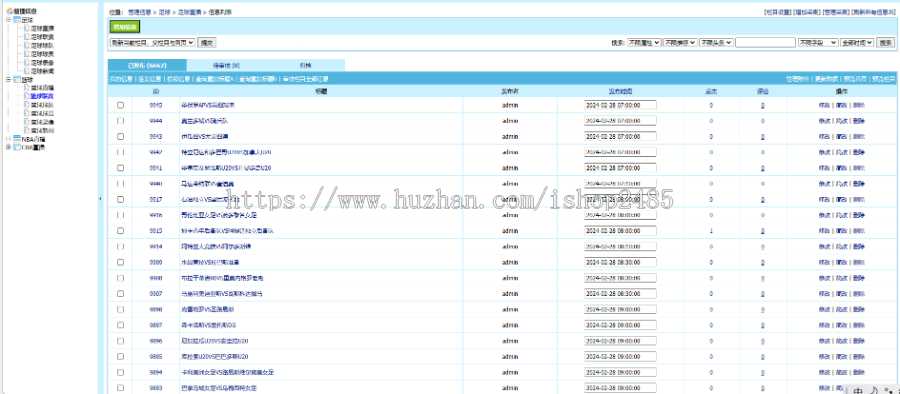Open the 全部时间 time range dropdown
The height and width of the screenshot is (394, 900).
857,43
